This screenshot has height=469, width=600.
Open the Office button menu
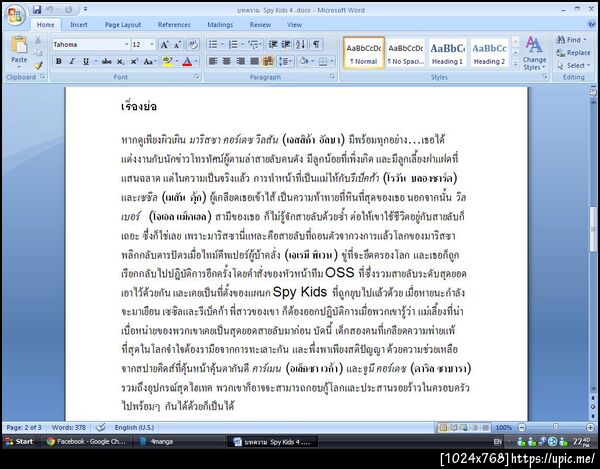click(x=15, y=15)
